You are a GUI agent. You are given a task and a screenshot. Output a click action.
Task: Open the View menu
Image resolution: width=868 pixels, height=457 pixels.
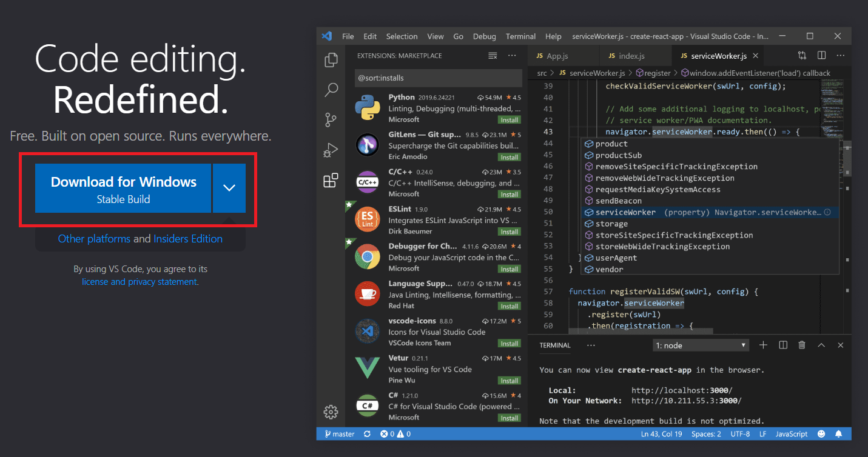point(436,36)
